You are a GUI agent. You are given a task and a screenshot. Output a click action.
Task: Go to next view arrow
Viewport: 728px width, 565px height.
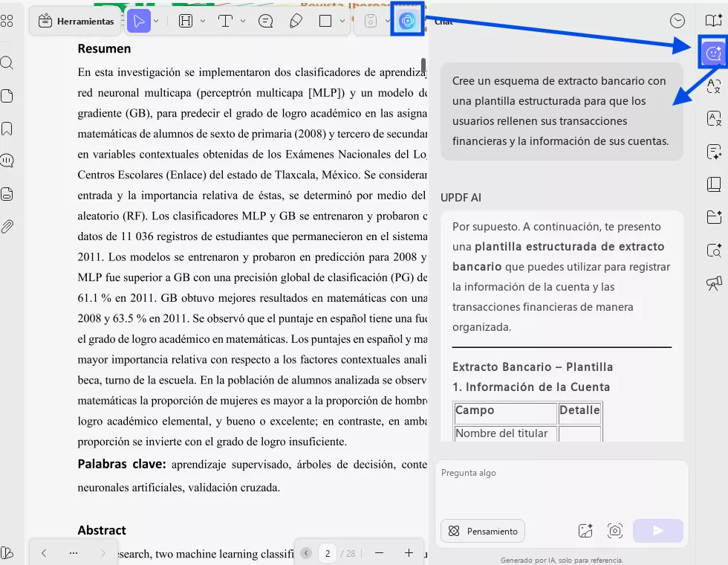point(103,553)
